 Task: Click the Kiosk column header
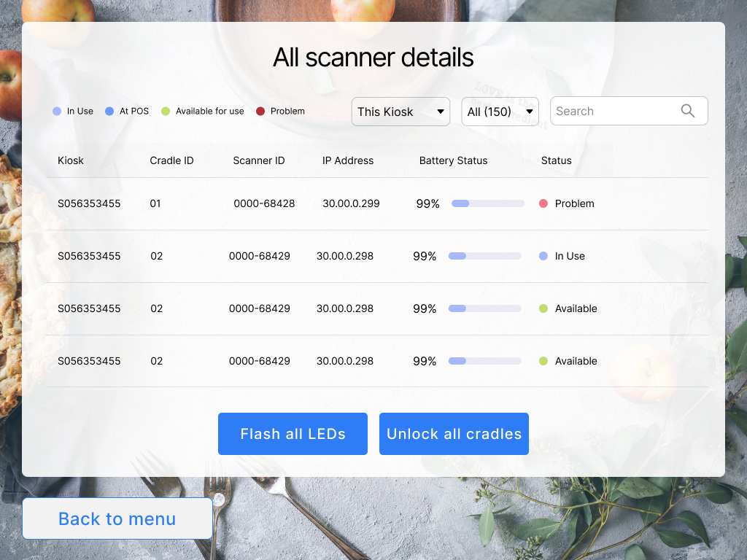coord(71,160)
